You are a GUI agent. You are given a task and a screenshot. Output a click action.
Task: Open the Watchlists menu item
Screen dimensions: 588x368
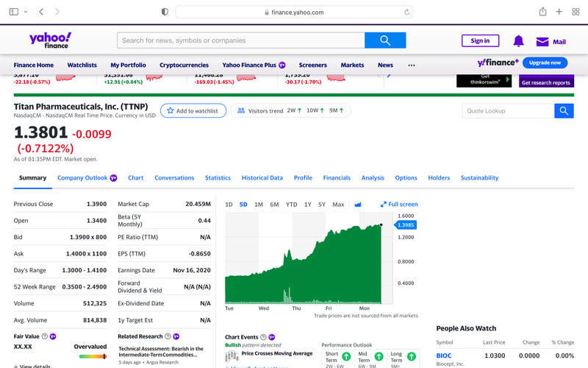(82, 65)
